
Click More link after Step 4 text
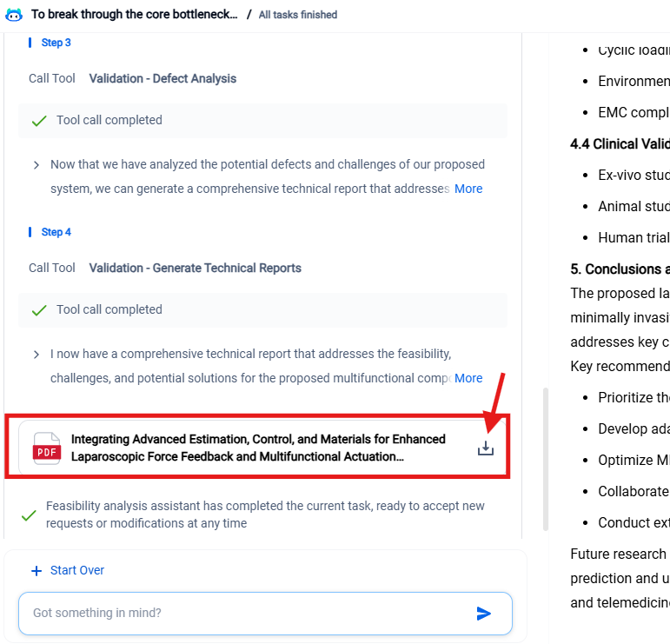[x=468, y=378]
